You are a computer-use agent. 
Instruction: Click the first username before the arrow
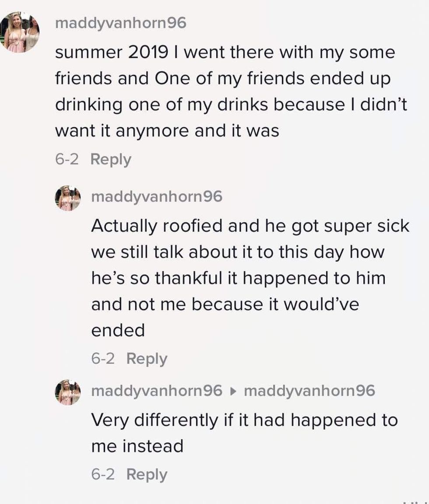coord(156,391)
